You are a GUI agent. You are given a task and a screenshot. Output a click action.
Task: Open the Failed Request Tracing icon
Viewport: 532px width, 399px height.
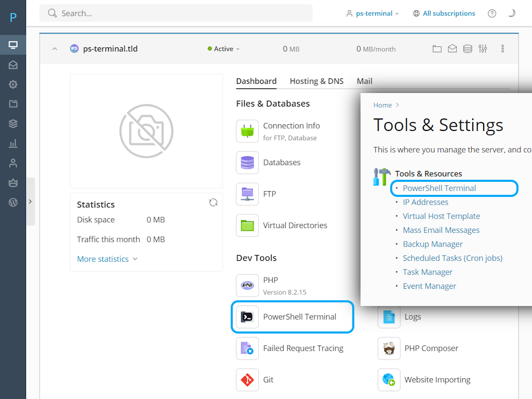click(x=247, y=349)
